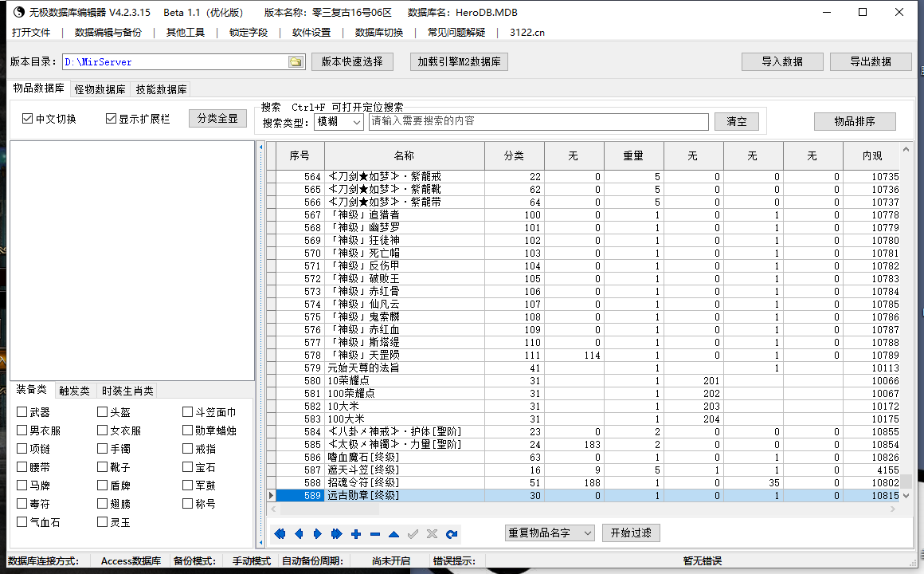924x574 pixels.
Task: Focus the search content input field
Action: pos(538,121)
